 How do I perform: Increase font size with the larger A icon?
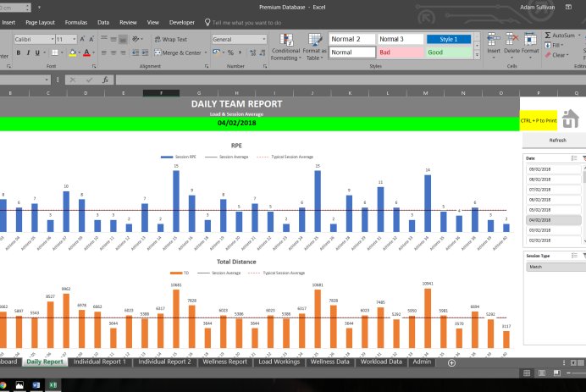[x=82, y=39]
